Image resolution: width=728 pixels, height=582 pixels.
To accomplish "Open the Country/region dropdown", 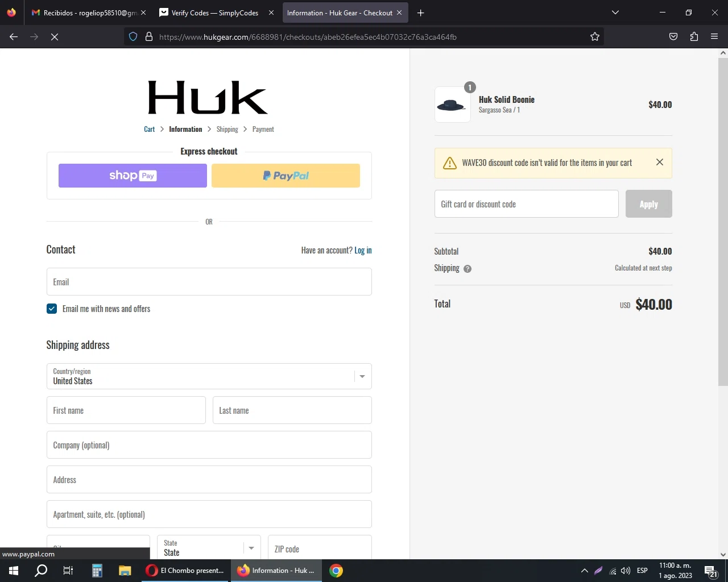I will coord(209,376).
